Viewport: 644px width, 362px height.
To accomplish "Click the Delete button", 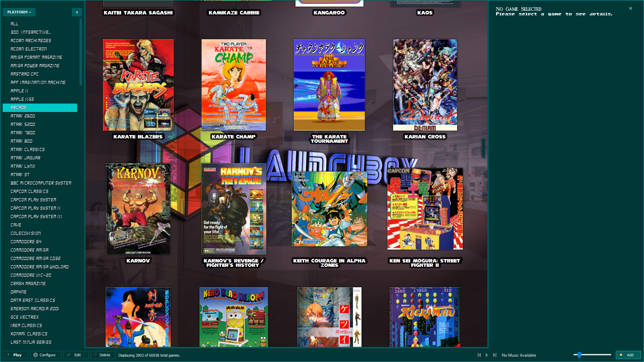I will pyautogui.click(x=102, y=355).
